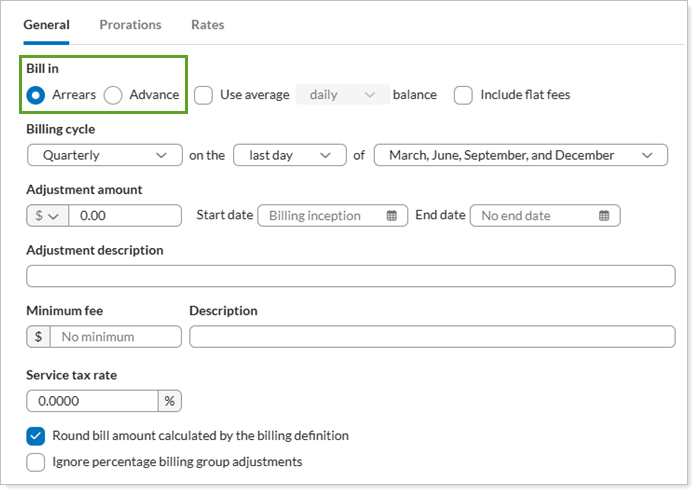Open the End date calendar picker icon
The height and width of the screenshot is (494, 697).
[x=604, y=216]
